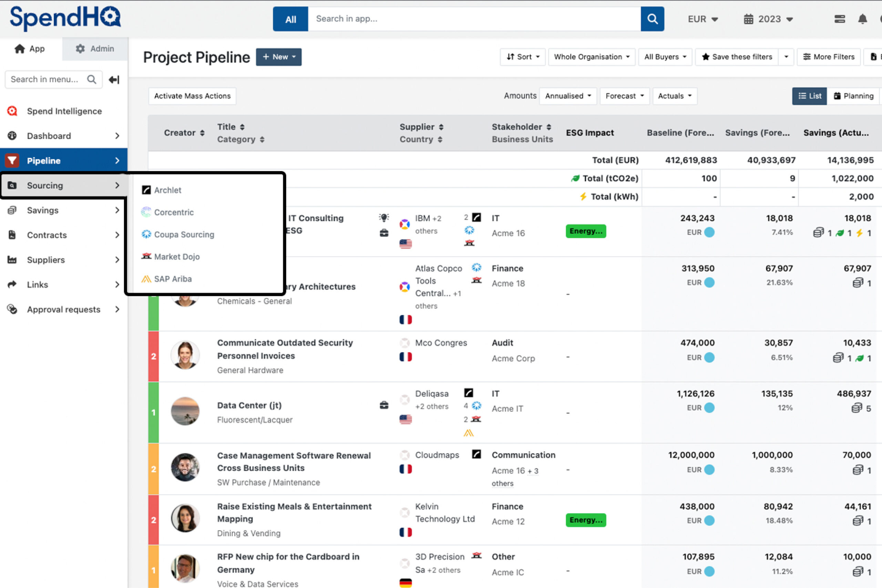Select Coupa Sourcing in the submenu
The width and height of the screenshot is (882, 588).
click(x=184, y=234)
